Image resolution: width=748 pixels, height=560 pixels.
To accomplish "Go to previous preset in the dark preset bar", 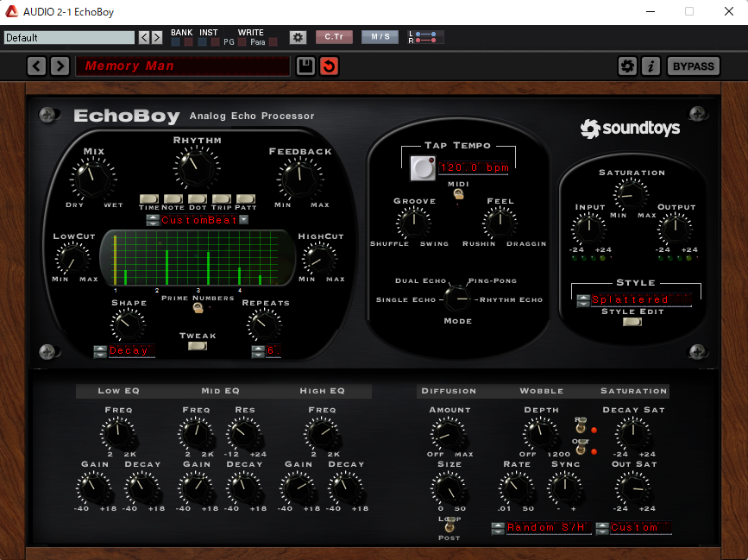I will pos(37,66).
